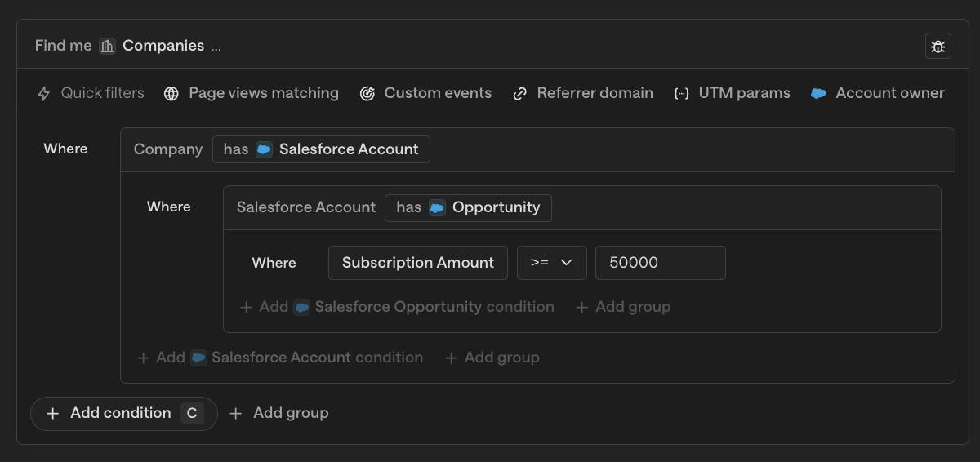Open the >= operator dropdown
Image resolution: width=980 pixels, height=462 pixels.
tap(552, 263)
